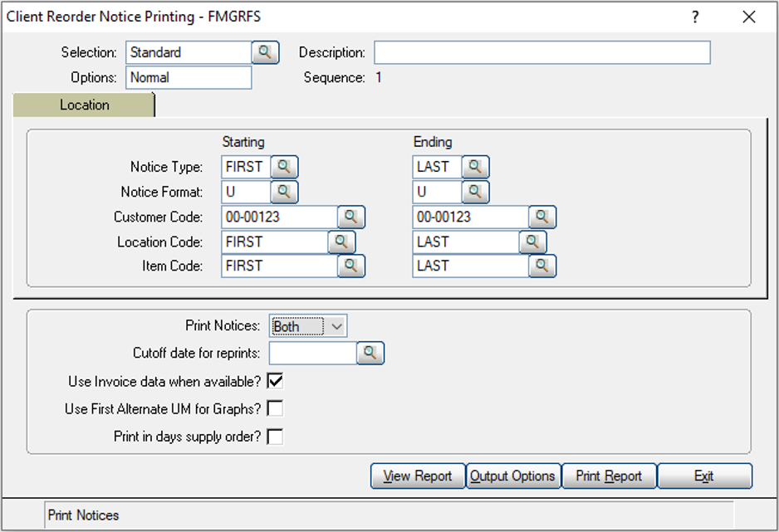Switch to the Location tab
The height and width of the screenshot is (532, 779).
point(84,105)
